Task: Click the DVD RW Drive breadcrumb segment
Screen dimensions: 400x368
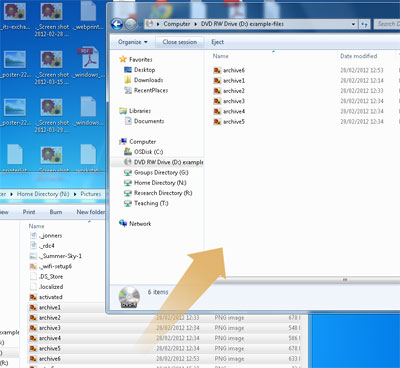Action: pos(242,24)
